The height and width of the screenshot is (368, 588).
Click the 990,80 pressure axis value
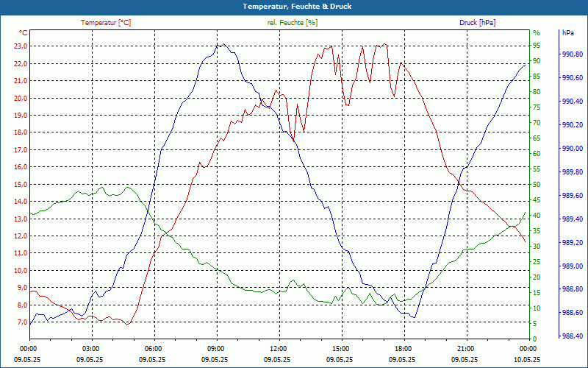click(x=573, y=54)
